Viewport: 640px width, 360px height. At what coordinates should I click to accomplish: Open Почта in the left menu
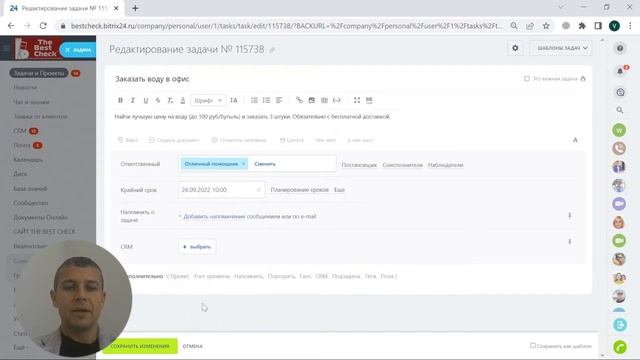(x=22, y=145)
